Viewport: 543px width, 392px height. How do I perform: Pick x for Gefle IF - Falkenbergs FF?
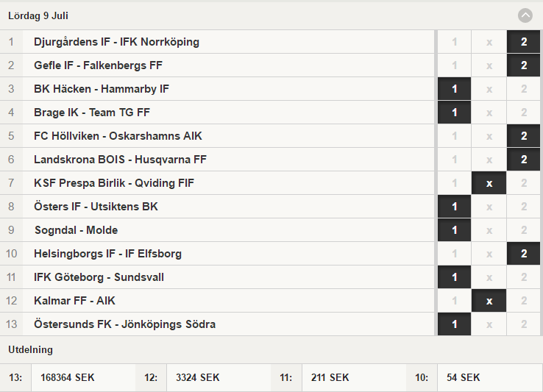[489, 65]
